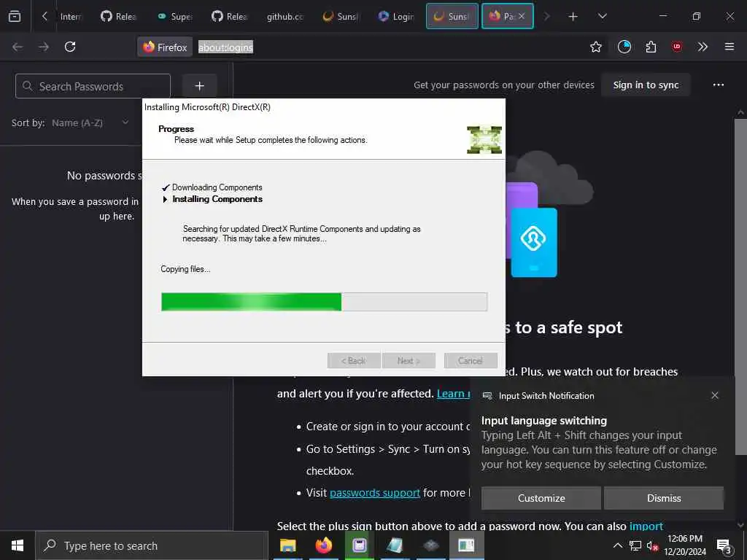Bookmark this page with the star icon

click(595, 47)
